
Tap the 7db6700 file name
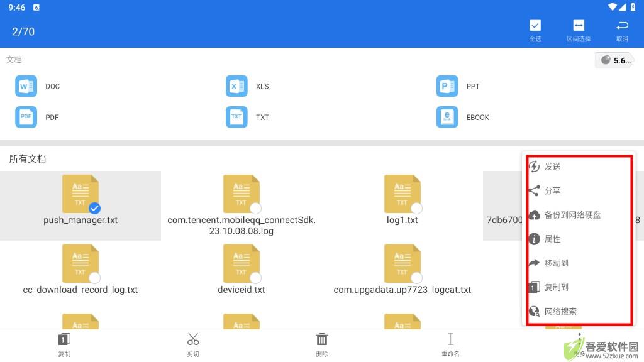coord(504,220)
